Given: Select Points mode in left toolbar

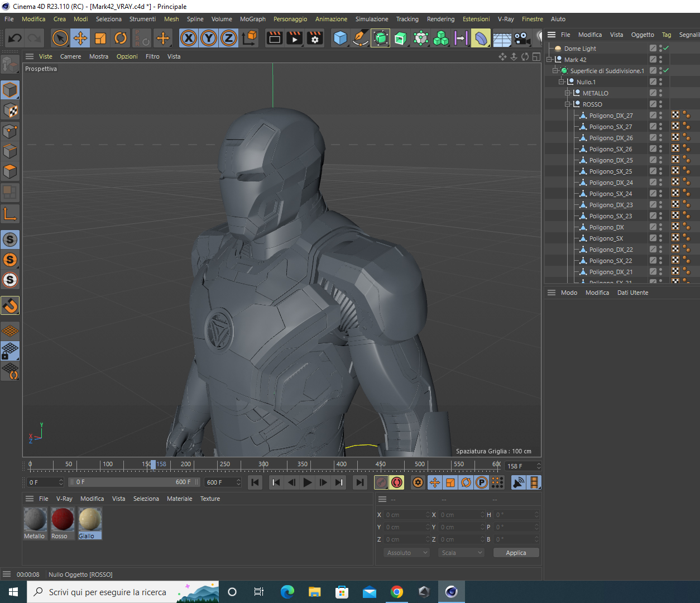Looking at the screenshot, I should pyautogui.click(x=10, y=131).
